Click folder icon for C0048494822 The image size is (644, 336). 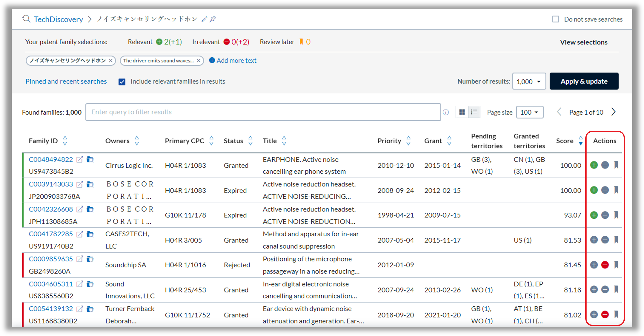pyautogui.click(x=90, y=159)
